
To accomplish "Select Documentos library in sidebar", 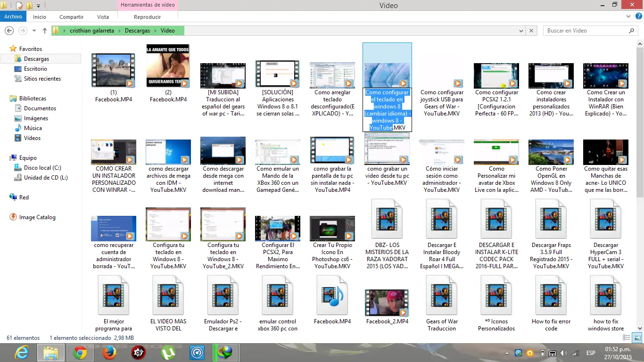I will (x=35, y=108).
